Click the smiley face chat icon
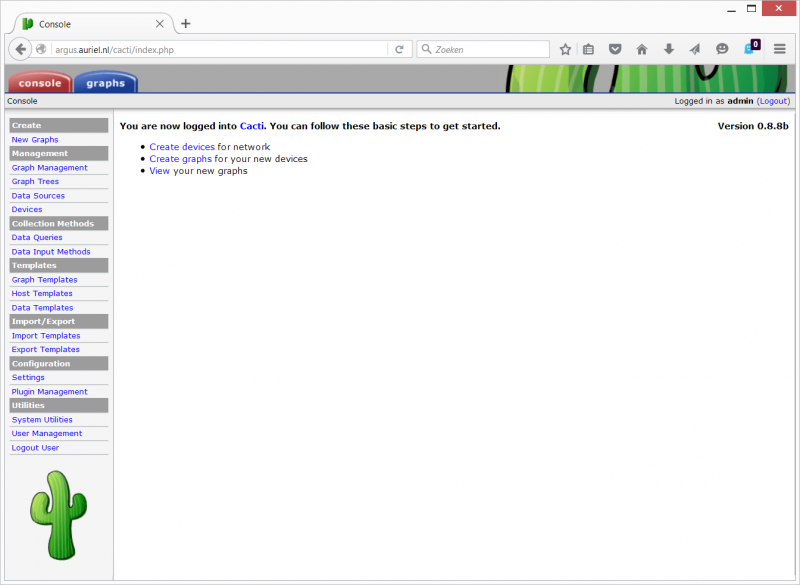Viewport: 800px width, 585px height. [722, 49]
